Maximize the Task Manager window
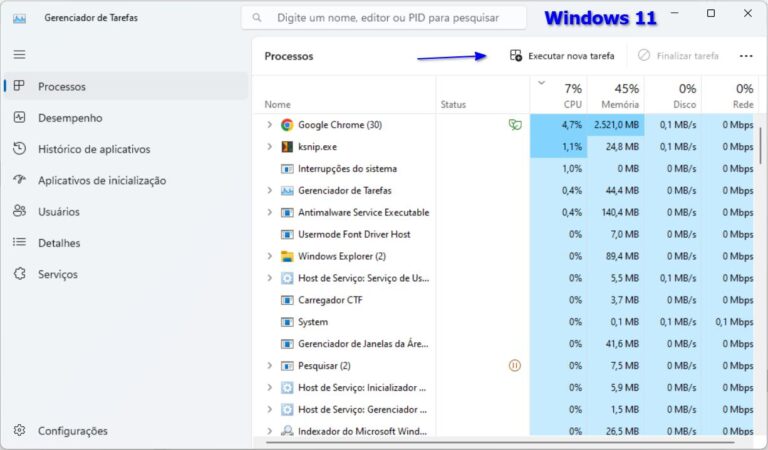Screen dimensions: 768x450 click(x=711, y=14)
